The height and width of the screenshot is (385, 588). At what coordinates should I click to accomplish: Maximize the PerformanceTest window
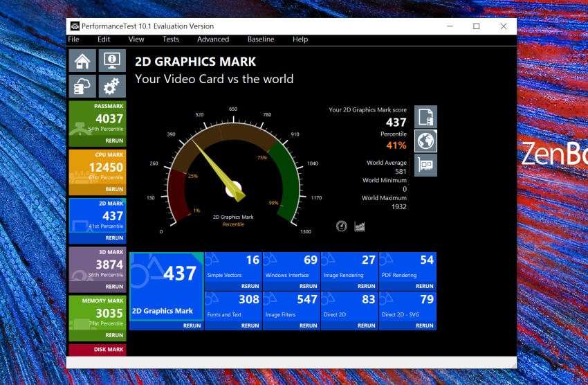(x=476, y=26)
